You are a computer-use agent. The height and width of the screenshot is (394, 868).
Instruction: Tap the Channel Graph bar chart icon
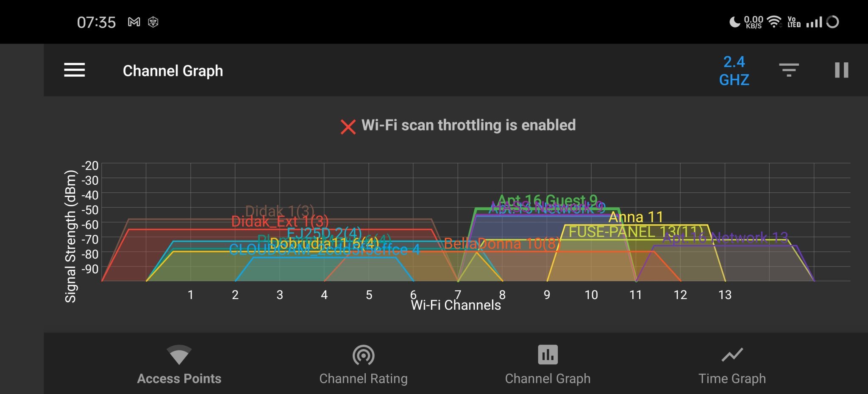tap(548, 355)
